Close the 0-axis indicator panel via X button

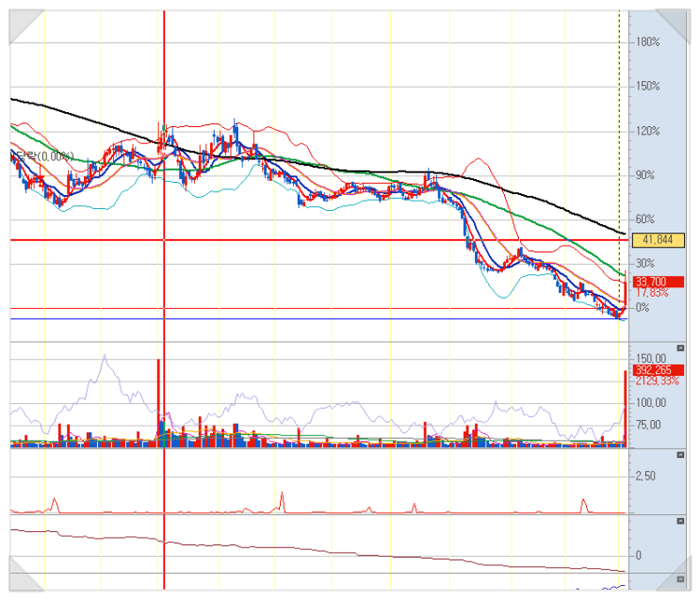pyautogui.click(x=680, y=521)
